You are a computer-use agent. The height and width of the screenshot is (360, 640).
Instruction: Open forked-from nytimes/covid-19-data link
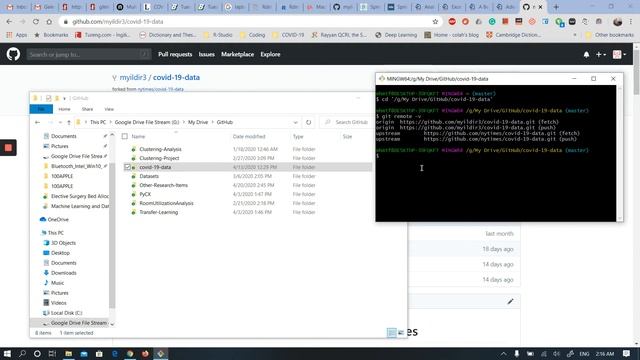160,89
